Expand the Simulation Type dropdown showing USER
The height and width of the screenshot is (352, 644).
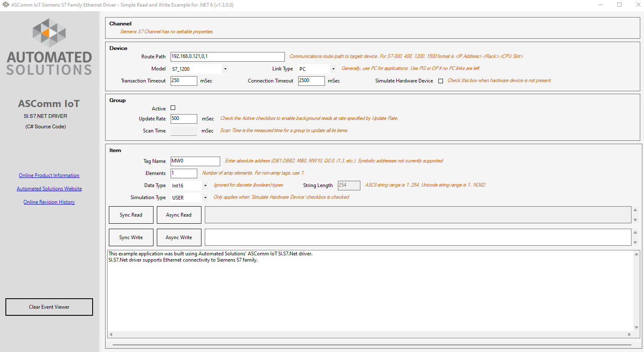[x=189, y=197]
